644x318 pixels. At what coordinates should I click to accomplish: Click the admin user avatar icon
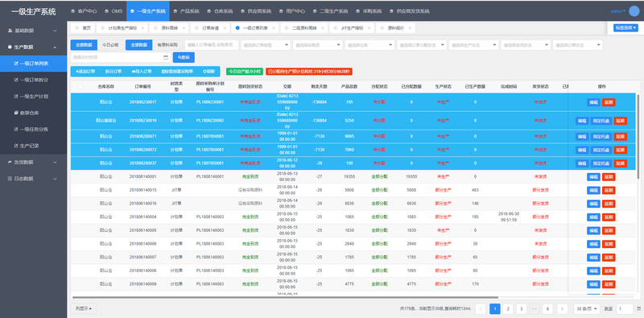pos(634,11)
